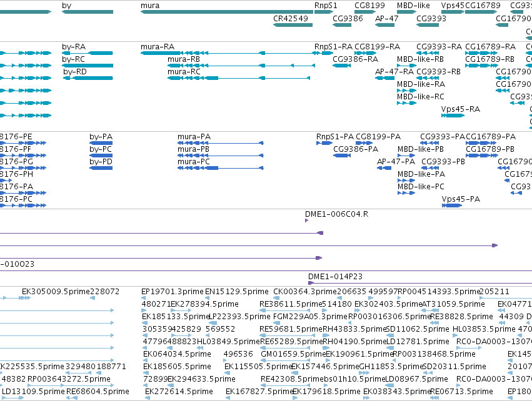Click EST EK305009.5prime
This screenshot has width=532, height=401.
(x=56, y=292)
